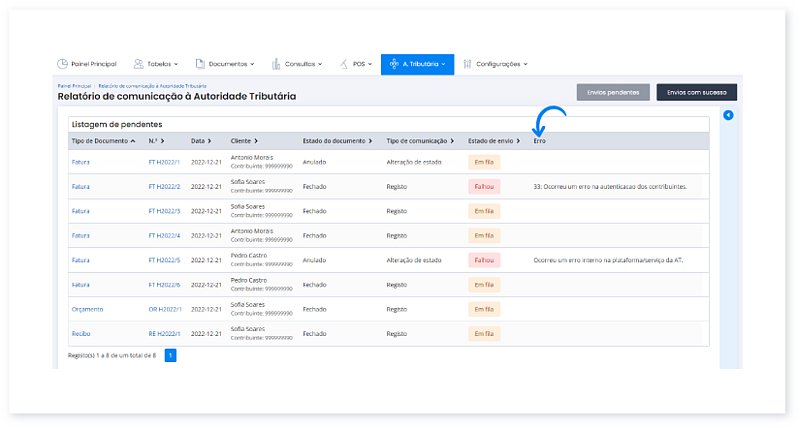Click the Painel Principal chart icon

pyautogui.click(x=62, y=64)
